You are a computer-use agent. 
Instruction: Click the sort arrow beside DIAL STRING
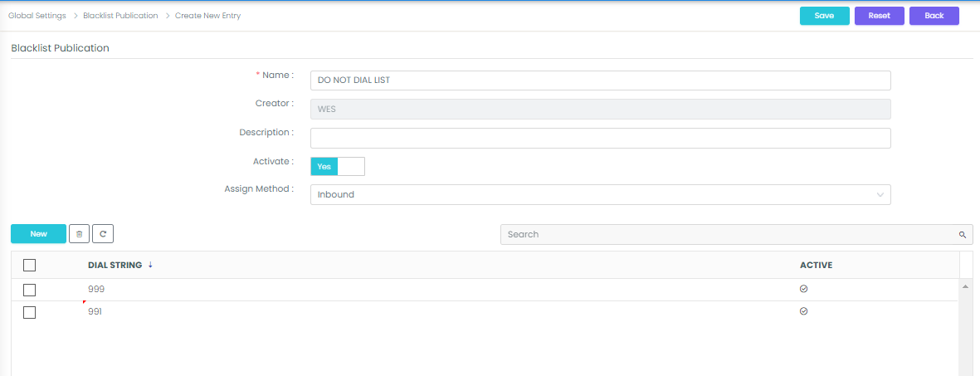(151, 265)
